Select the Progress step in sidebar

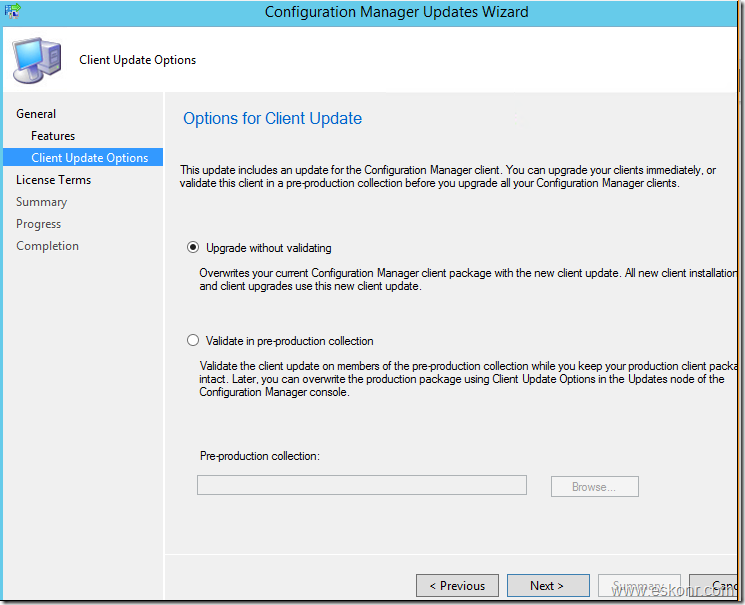point(38,224)
